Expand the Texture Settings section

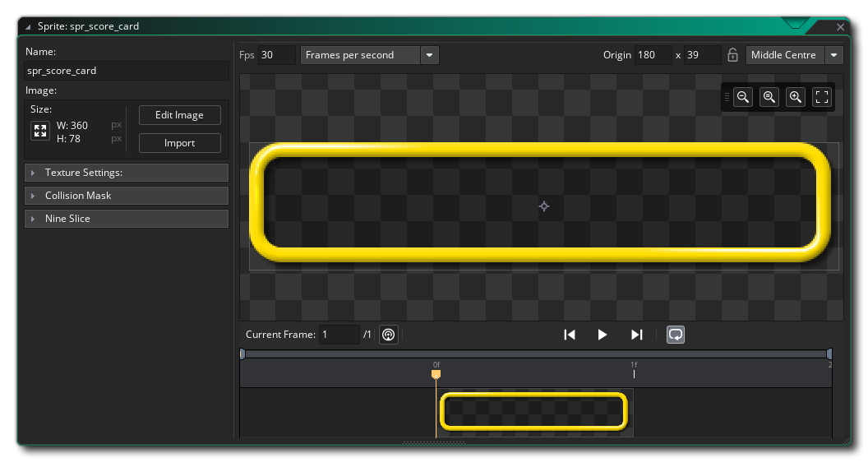[x=127, y=173]
